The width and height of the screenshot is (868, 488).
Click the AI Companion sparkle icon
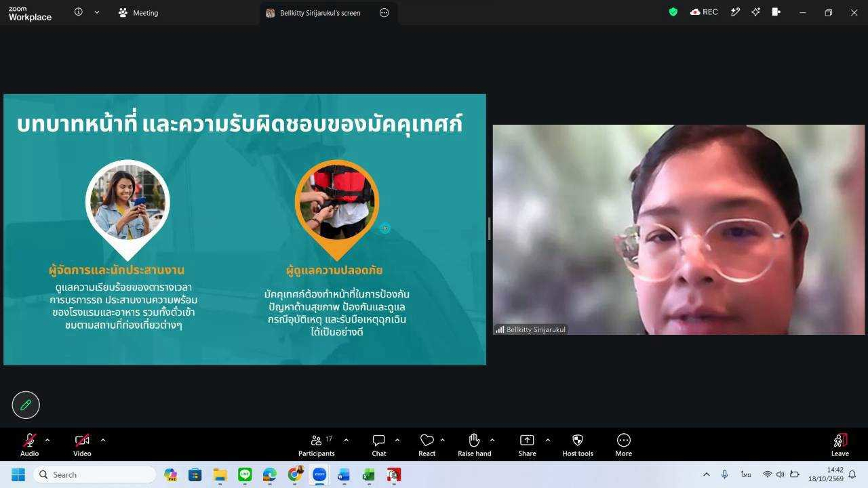point(755,12)
